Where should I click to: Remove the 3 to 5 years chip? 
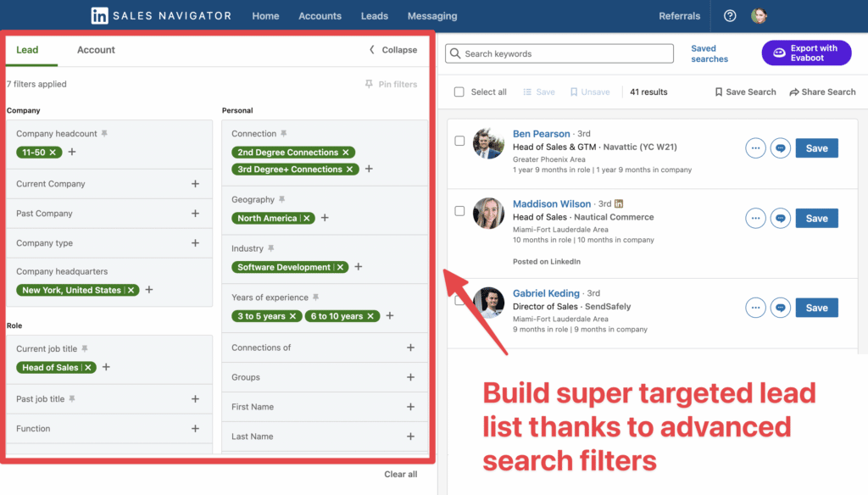292,316
